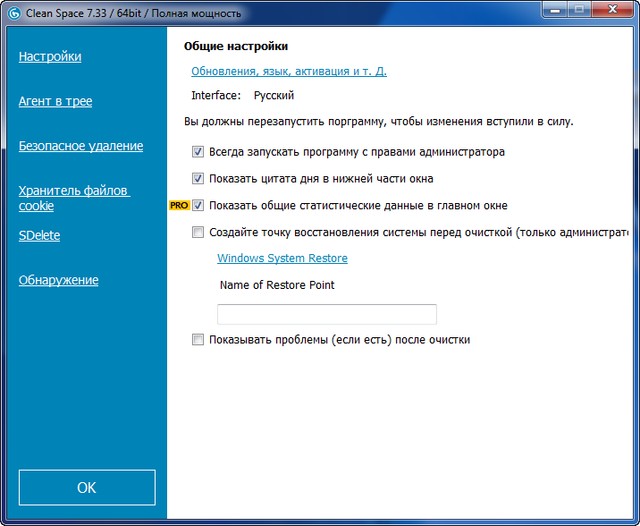This screenshot has width=640, height=526.
Task: Enable show problems after cleaning checkbox
Action: tap(198, 340)
